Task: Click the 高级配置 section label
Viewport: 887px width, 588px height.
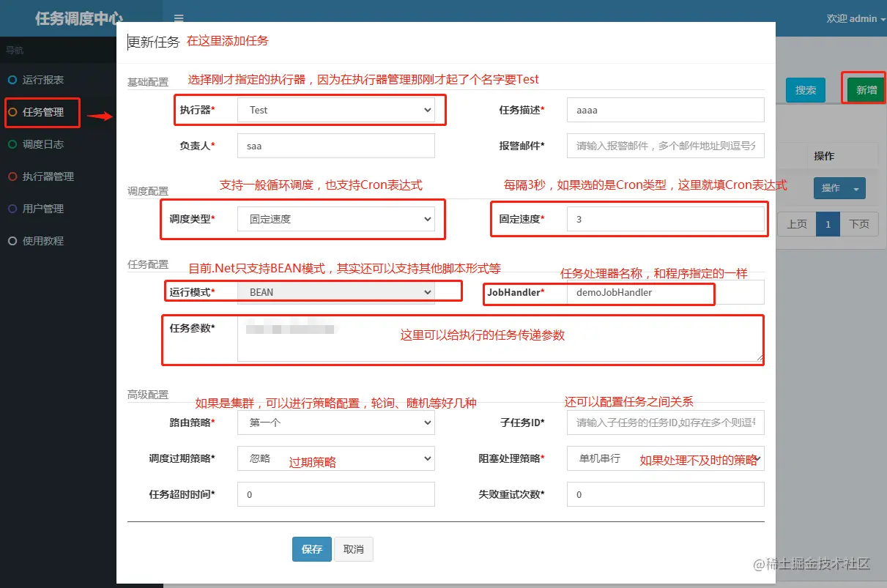Action: click(148, 395)
